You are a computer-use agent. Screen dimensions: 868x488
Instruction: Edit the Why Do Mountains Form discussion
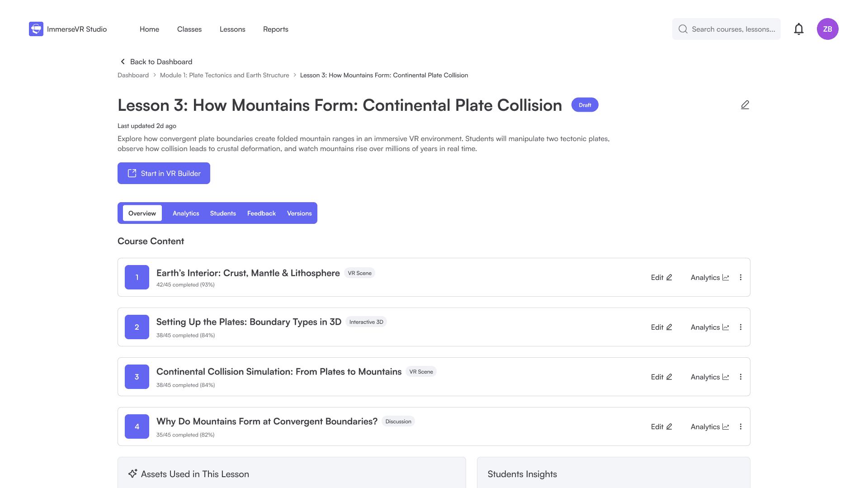[661, 426]
